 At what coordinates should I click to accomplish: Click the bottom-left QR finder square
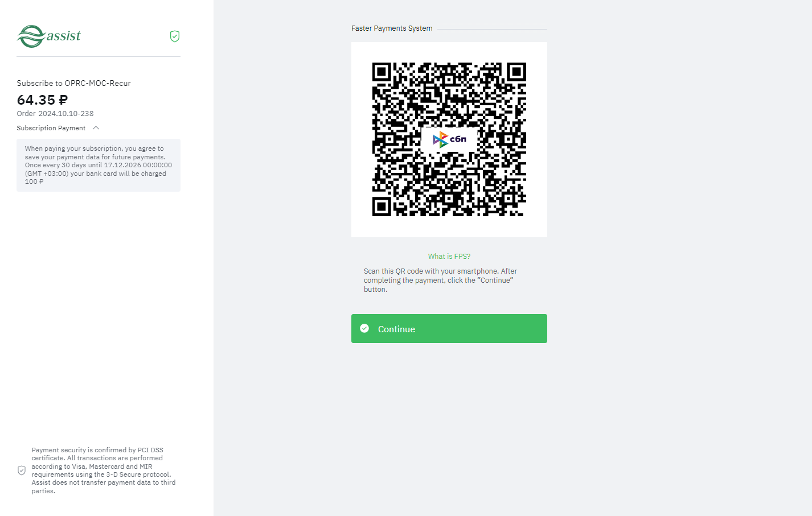click(x=382, y=207)
